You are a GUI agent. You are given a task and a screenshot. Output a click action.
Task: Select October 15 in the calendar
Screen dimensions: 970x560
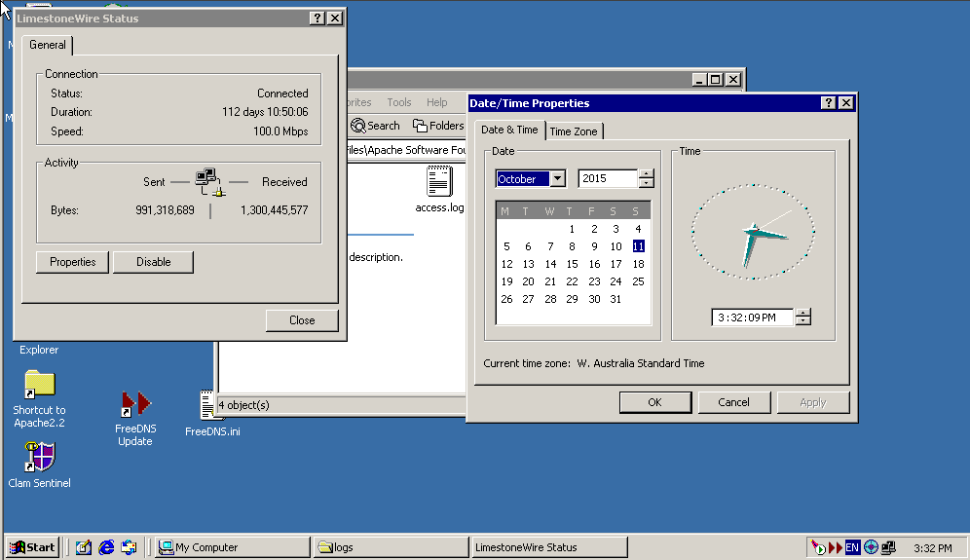[573, 264]
